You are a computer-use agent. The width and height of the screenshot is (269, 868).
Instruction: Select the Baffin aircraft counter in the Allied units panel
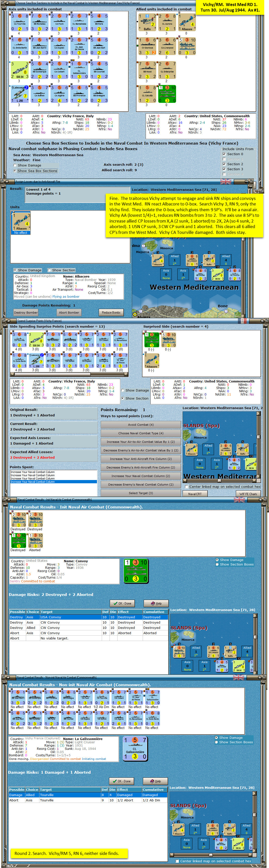(x=147, y=22)
